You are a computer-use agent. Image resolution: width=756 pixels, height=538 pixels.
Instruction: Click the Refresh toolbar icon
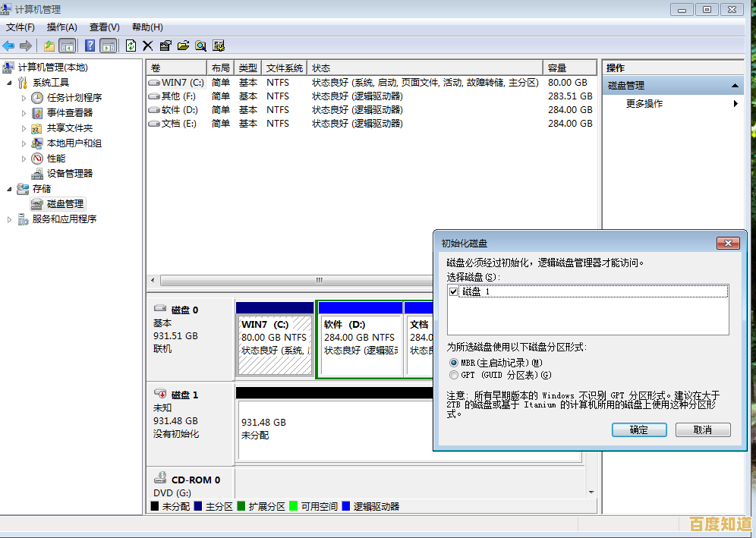tap(131, 46)
